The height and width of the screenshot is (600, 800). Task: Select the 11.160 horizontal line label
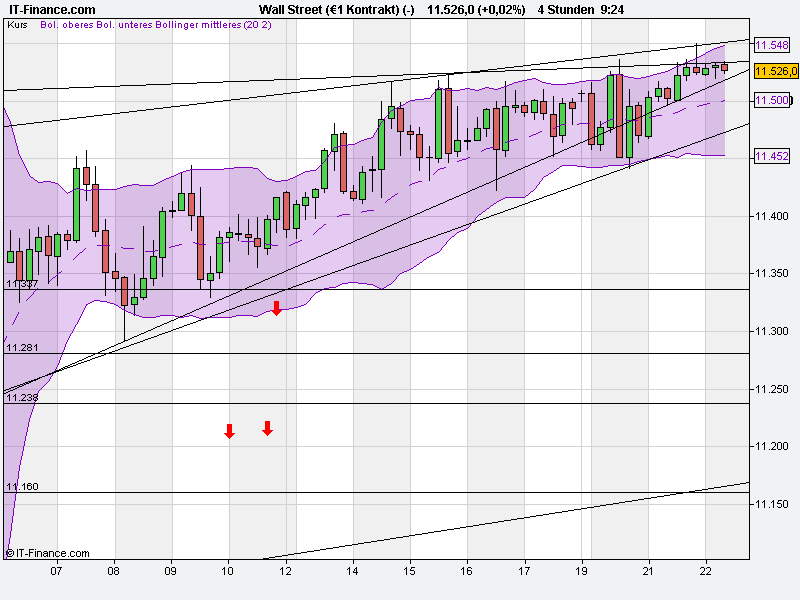(x=22, y=486)
